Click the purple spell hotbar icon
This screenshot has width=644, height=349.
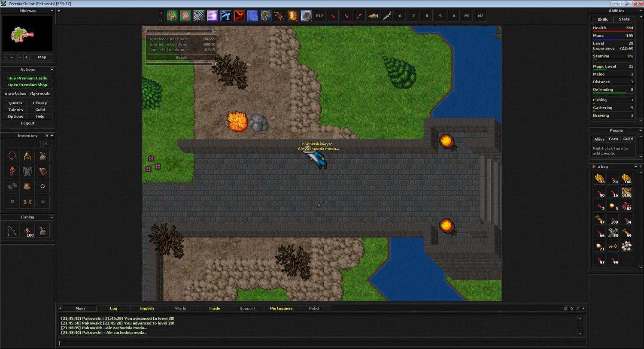212,16
